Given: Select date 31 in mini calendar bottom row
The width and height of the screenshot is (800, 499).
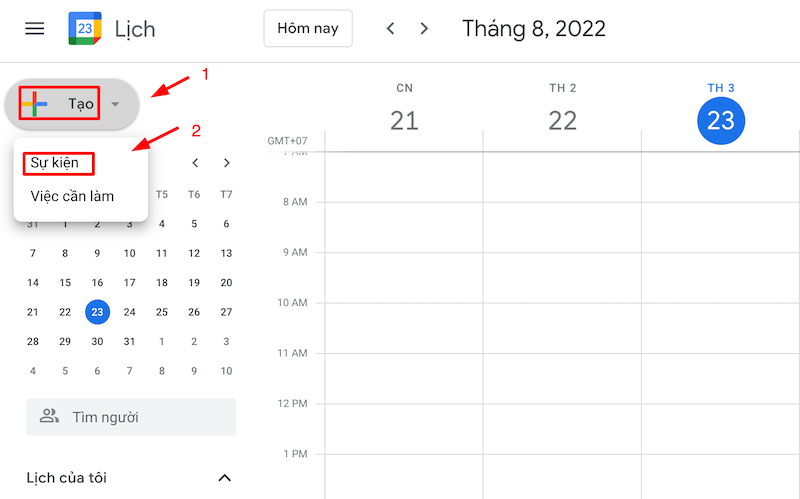Looking at the screenshot, I should click(x=129, y=341).
